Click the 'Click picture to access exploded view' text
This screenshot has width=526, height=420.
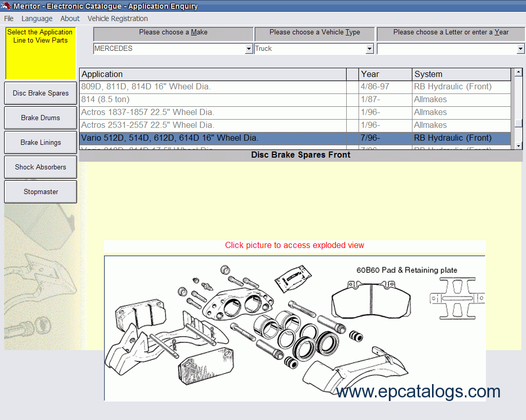pos(294,245)
